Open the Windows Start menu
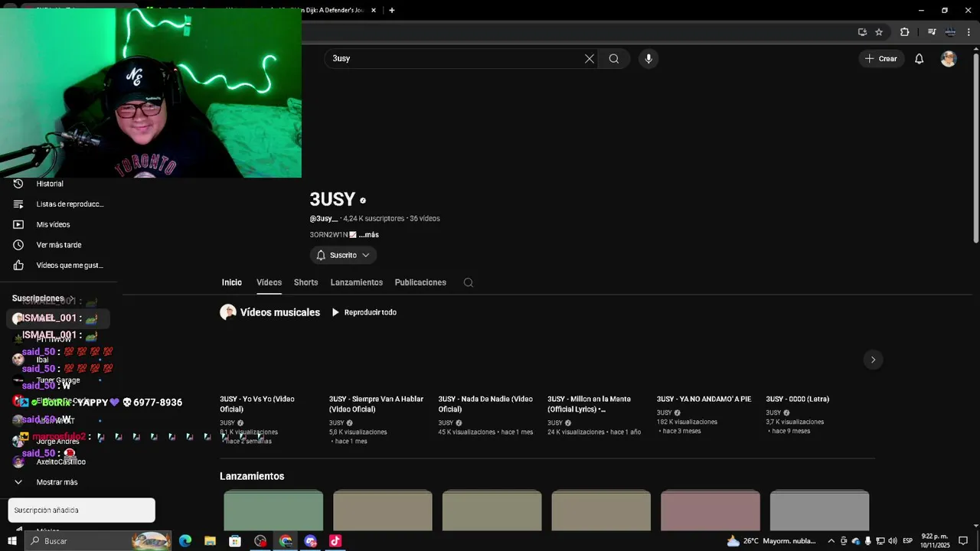 tap(12, 541)
